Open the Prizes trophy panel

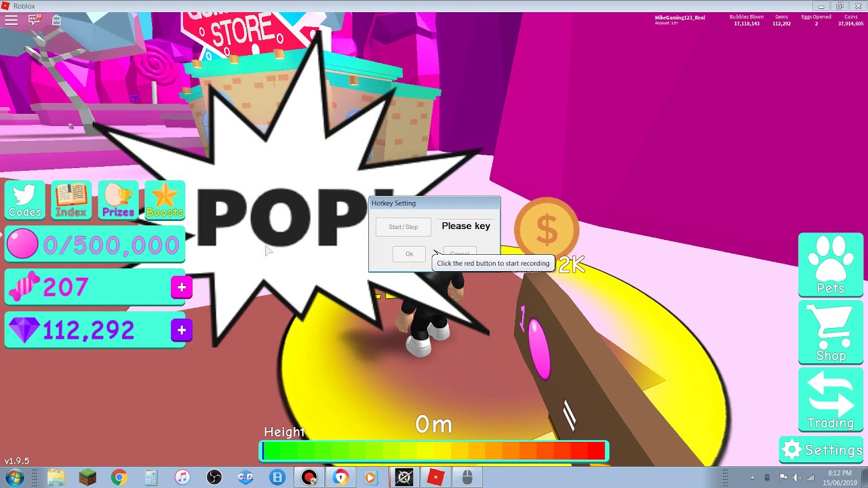(118, 200)
